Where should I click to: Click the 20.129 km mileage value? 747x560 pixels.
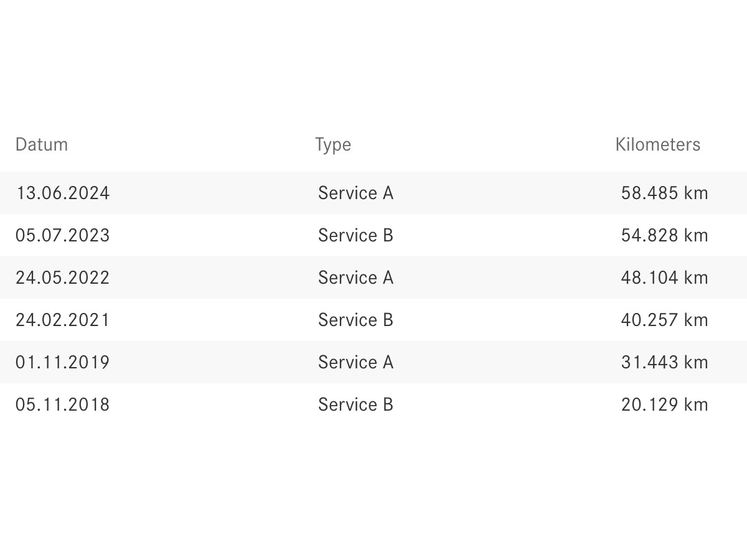click(664, 404)
